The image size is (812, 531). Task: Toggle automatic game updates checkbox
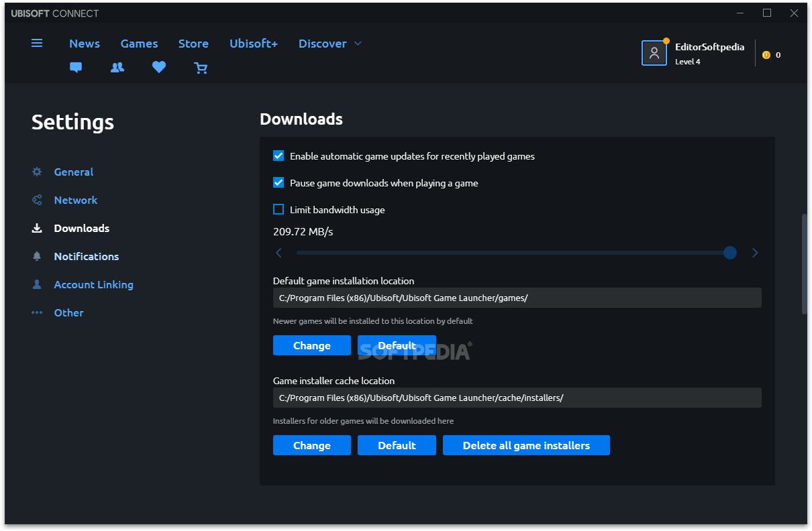278,156
